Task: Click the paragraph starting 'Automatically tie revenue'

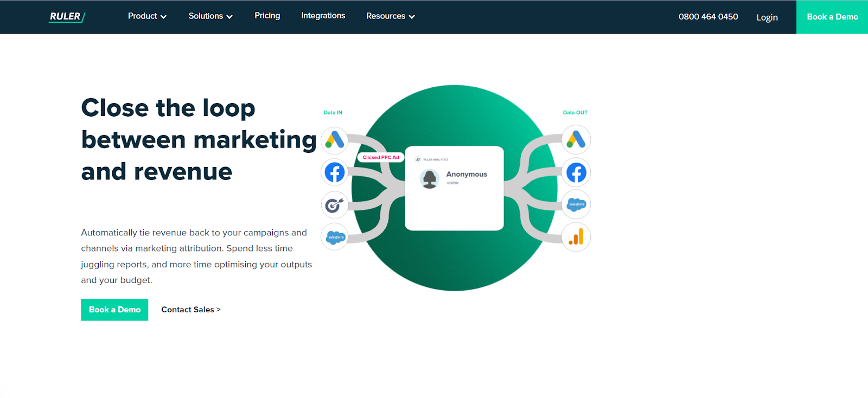Action: coord(196,256)
